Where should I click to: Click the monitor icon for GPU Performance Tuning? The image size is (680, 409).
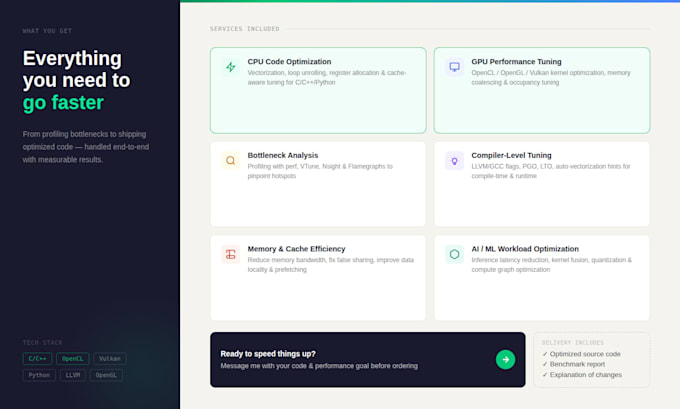click(454, 67)
